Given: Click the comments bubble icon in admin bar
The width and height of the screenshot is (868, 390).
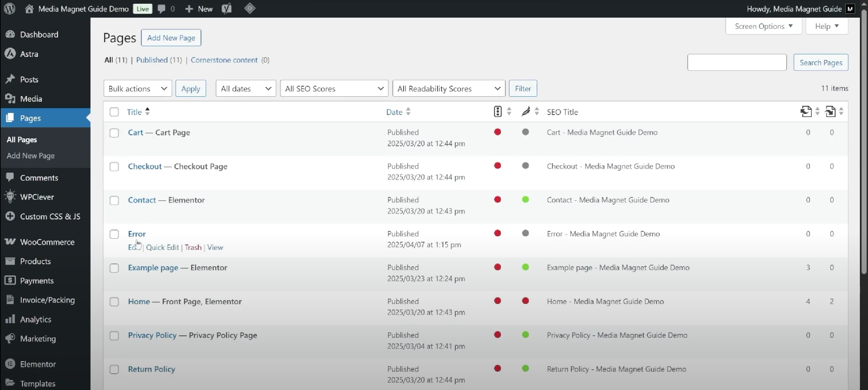Looking at the screenshot, I should point(162,9).
